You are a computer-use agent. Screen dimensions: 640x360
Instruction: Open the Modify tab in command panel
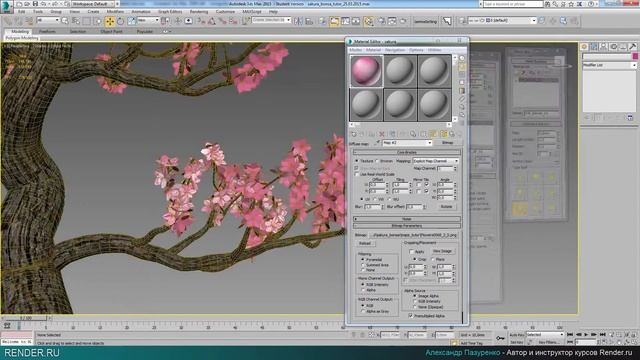click(x=594, y=47)
